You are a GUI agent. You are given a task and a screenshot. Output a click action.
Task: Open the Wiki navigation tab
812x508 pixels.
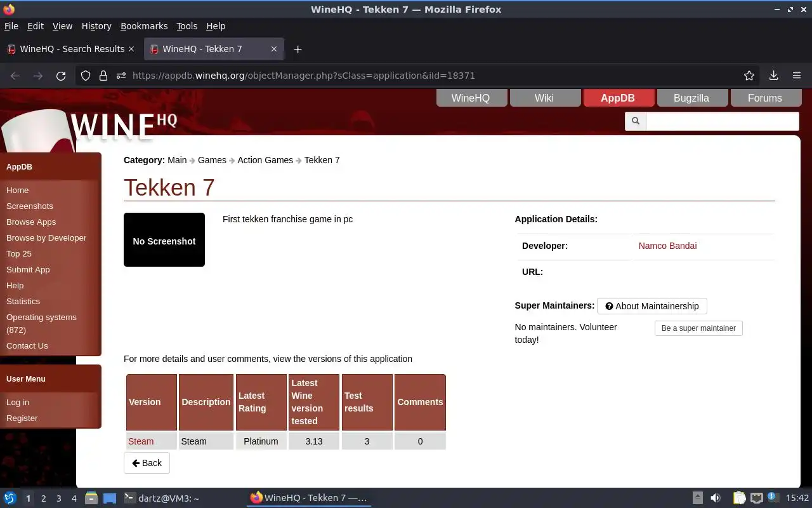point(544,98)
